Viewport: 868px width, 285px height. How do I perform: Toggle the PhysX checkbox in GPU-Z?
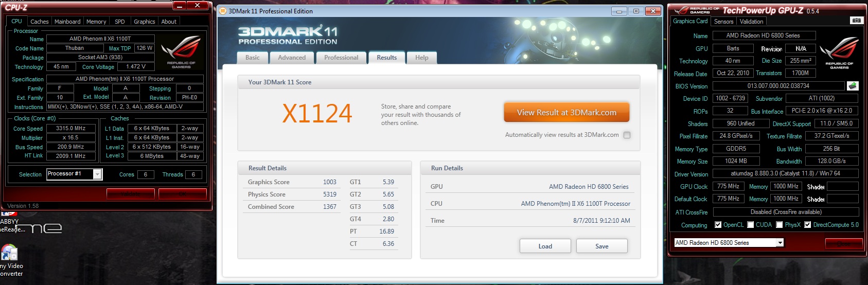780,225
